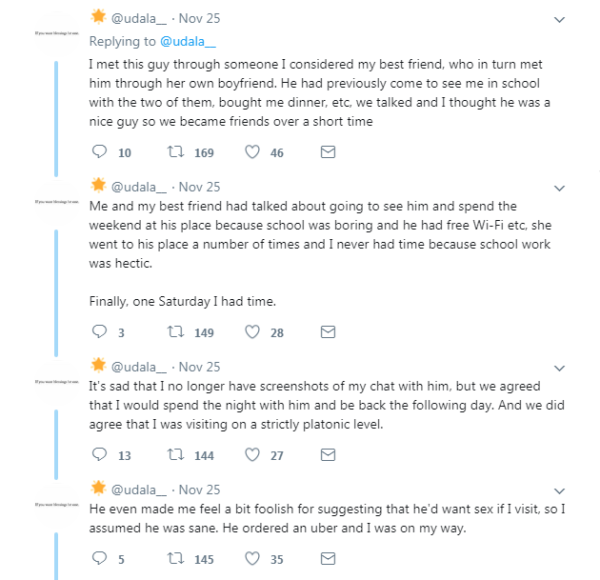Retweet the tweet with 169 retweets

pos(176,152)
